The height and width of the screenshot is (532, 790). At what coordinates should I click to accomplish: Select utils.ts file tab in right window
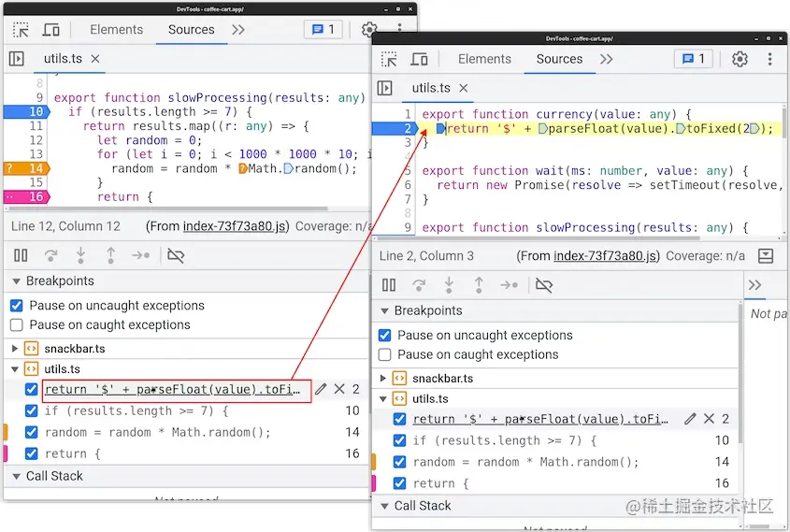(x=431, y=88)
